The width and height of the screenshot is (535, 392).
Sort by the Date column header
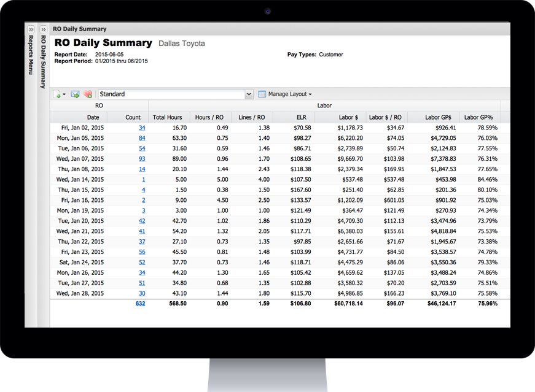(93, 117)
